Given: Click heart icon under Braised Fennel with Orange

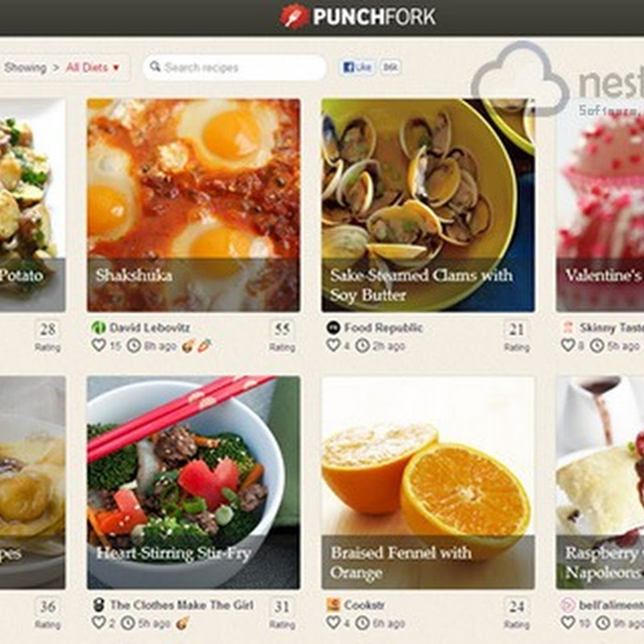Looking at the screenshot, I should [x=333, y=622].
